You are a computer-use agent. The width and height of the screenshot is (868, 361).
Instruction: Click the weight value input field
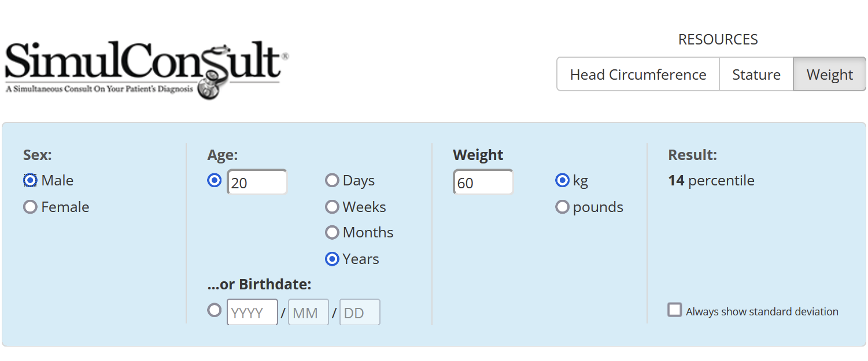click(x=483, y=183)
